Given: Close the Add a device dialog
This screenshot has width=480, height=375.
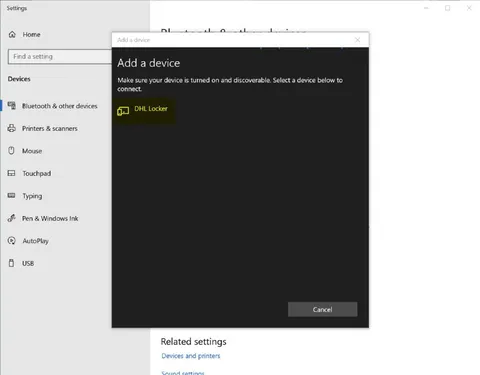Looking at the screenshot, I should tap(357, 40).
